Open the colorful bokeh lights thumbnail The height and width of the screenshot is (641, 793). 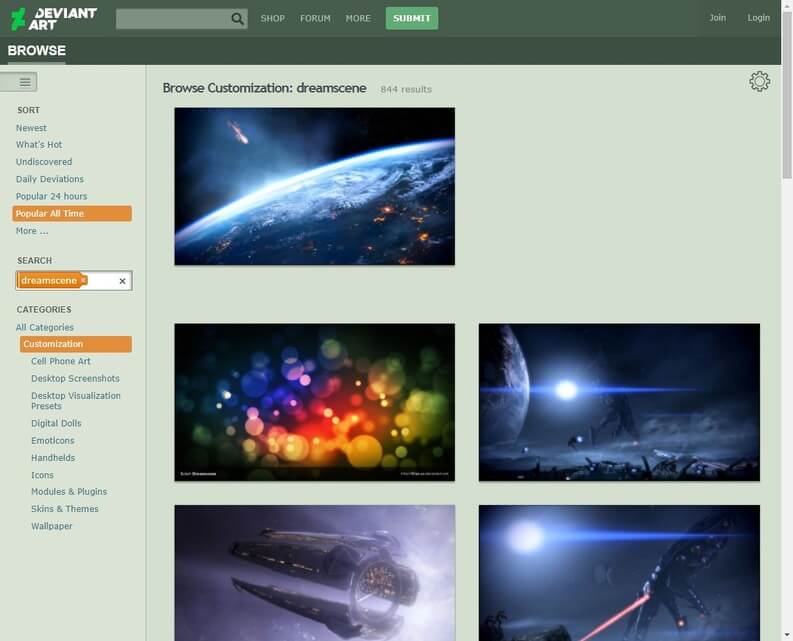click(315, 402)
